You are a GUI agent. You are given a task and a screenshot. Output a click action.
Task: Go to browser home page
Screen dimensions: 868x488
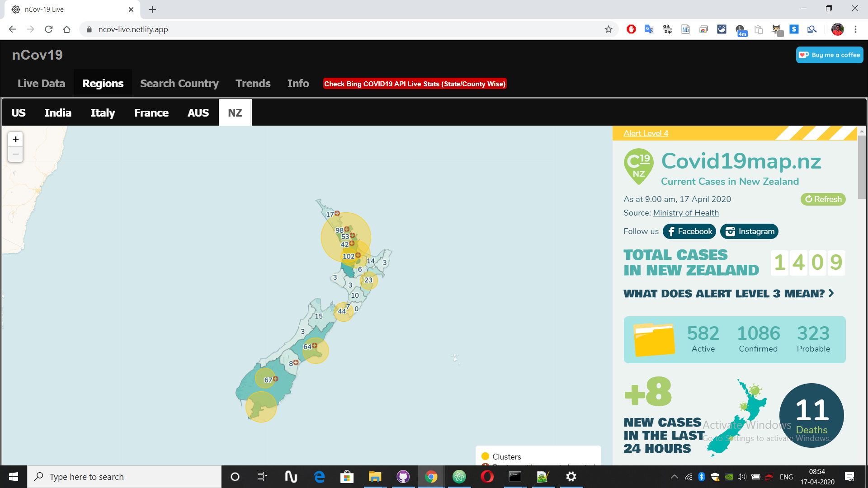(x=67, y=29)
